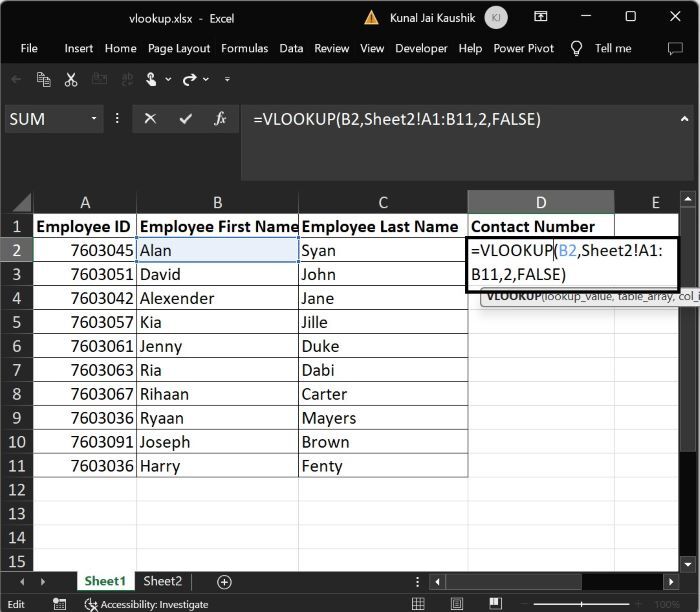700x612 pixels.
Task: Open the Comments speech bubble icon
Action: point(675,48)
